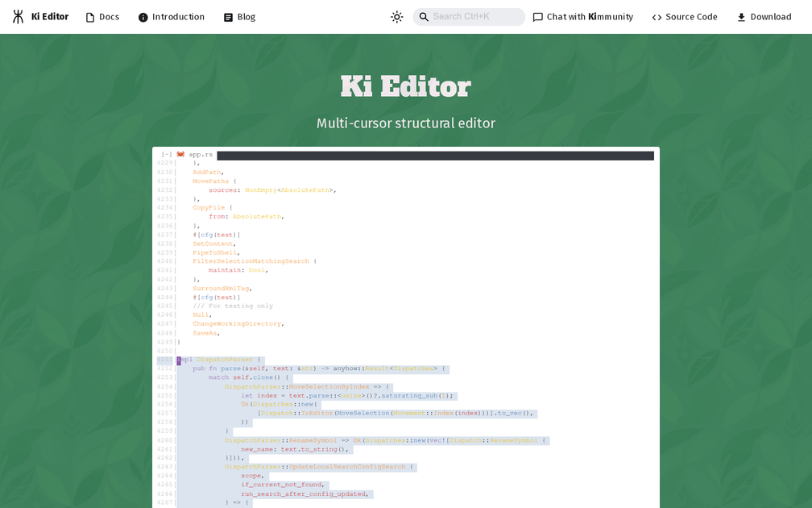The image size is (812, 508).
Task: Click 'DispatchParser::UpdateLocalSearchConfigSearch' line
Action: (x=318, y=467)
